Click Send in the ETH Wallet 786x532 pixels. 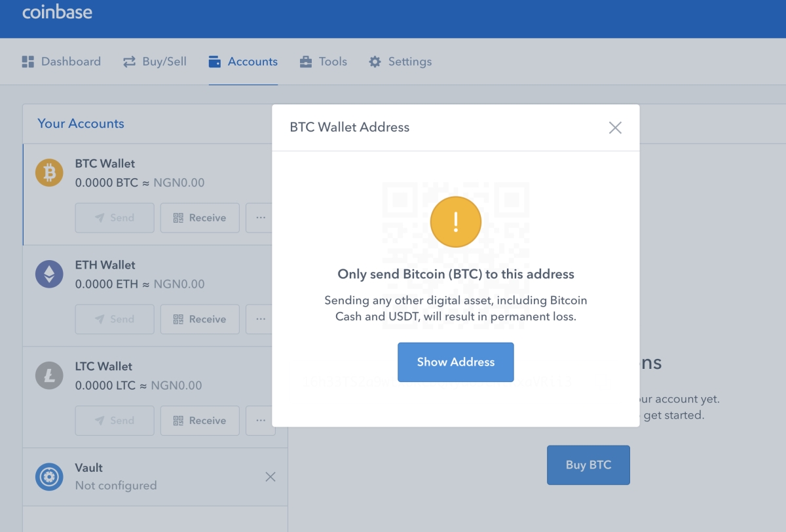pyautogui.click(x=115, y=319)
